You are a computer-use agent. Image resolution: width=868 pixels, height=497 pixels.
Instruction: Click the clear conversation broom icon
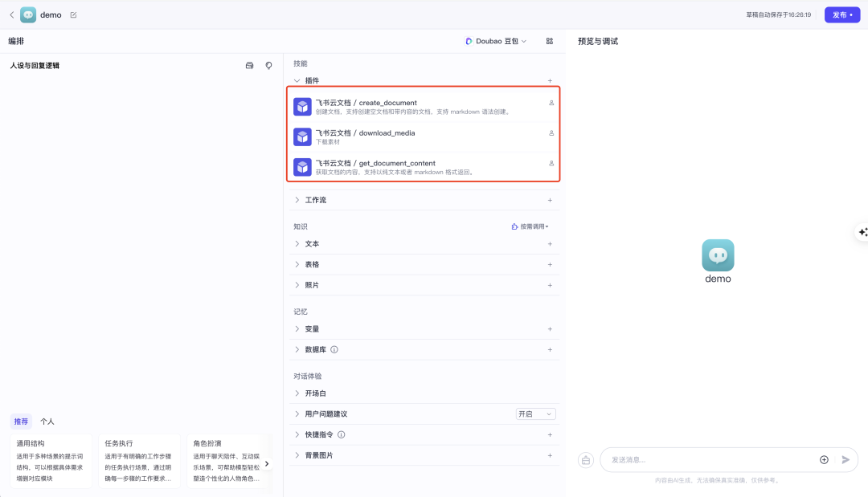586,460
